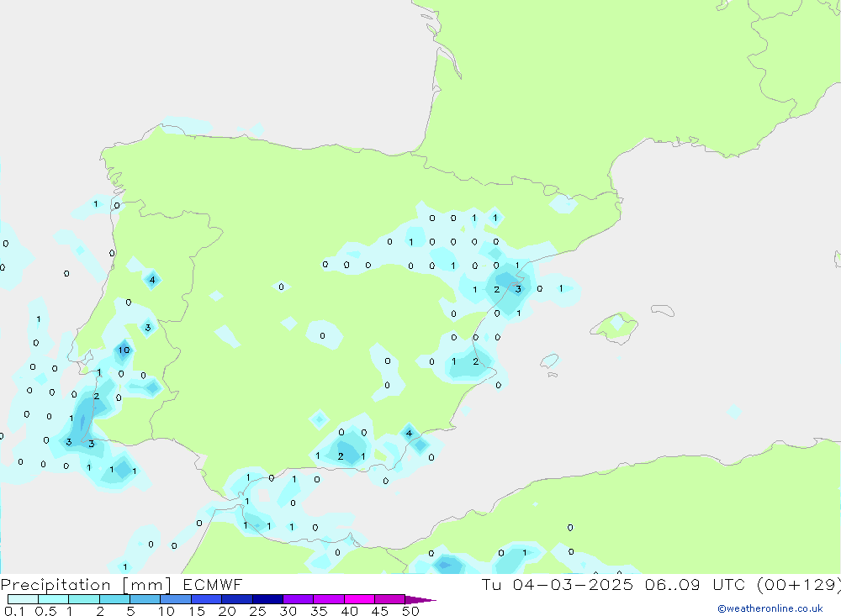Click the 40–45 mm magenta legend swatch
Viewport: 841px width, 616px height.
(359, 599)
